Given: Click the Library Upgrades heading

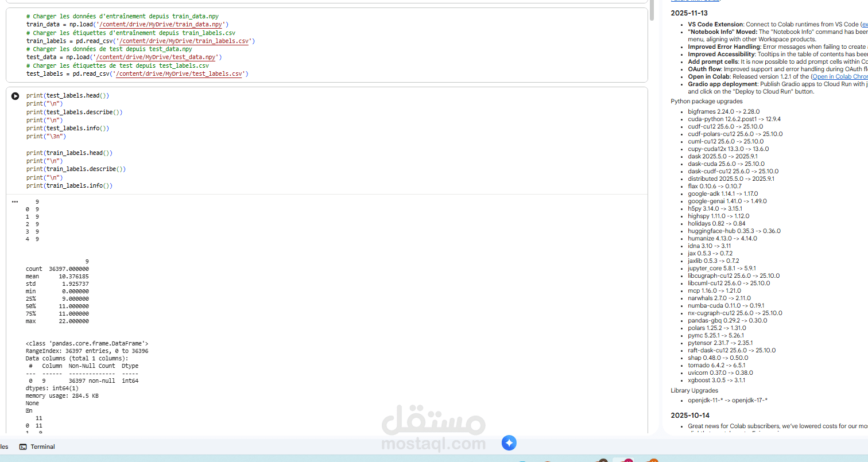Looking at the screenshot, I should (x=694, y=390).
